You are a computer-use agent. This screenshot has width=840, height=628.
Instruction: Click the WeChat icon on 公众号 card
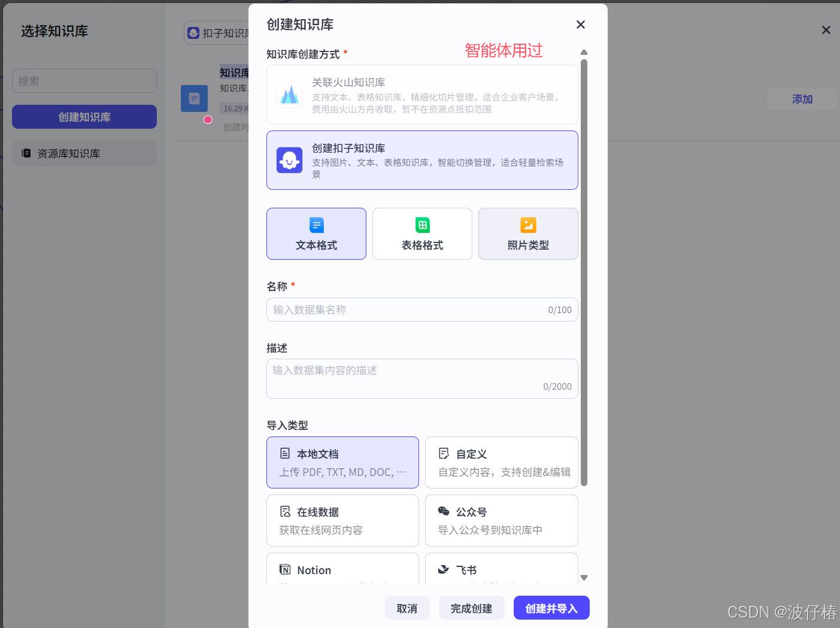(444, 511)
